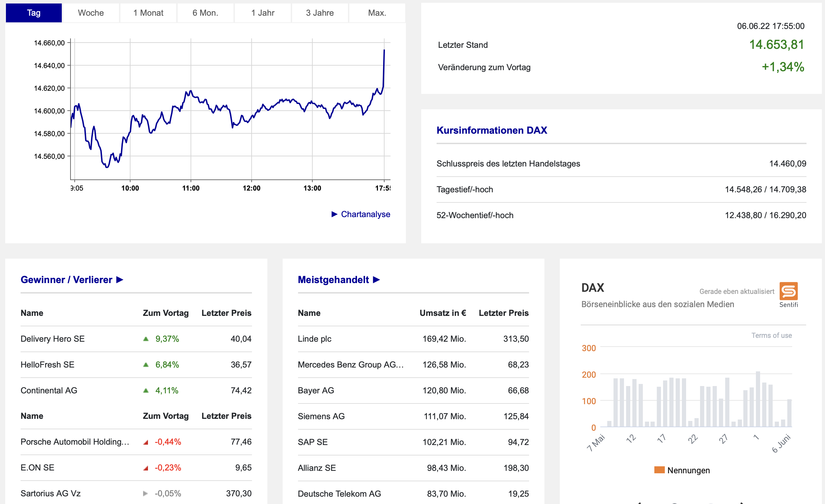Click the orange Nennungen legend swatch
825x504 pixels.
click(659, 470)
